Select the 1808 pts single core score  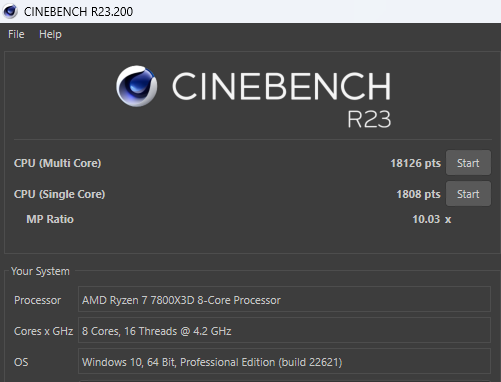tap(418, 194)
